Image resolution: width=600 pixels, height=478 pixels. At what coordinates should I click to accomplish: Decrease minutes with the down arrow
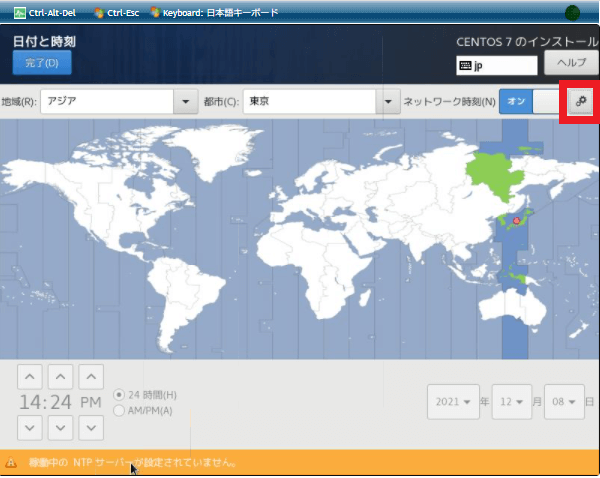(60, 427)
